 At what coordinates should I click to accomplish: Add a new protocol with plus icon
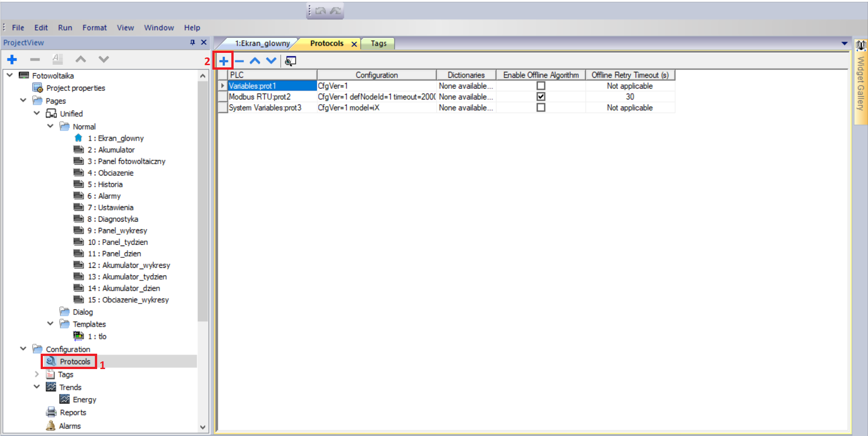224,61
